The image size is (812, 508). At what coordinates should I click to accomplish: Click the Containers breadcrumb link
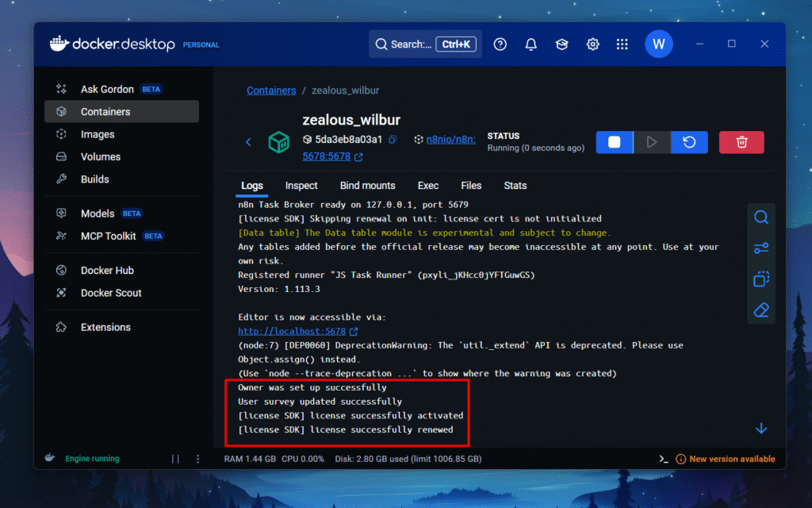tap(271, 90)
